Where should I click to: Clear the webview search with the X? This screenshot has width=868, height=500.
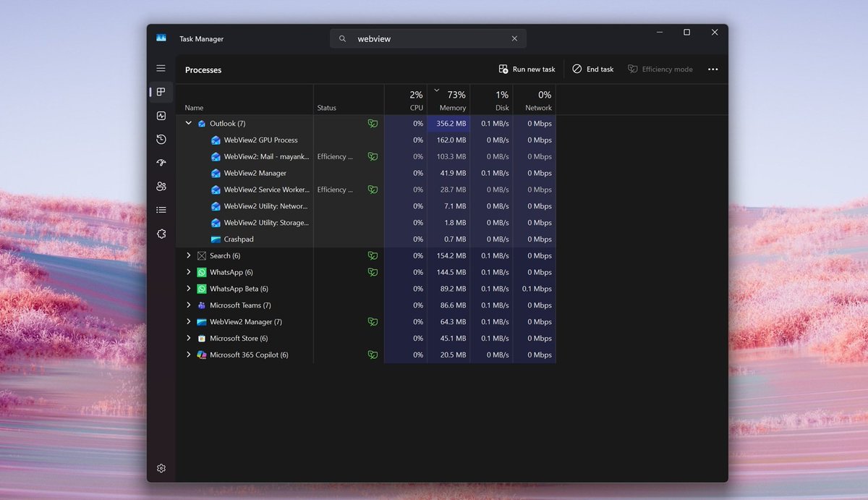coord(514,38)
